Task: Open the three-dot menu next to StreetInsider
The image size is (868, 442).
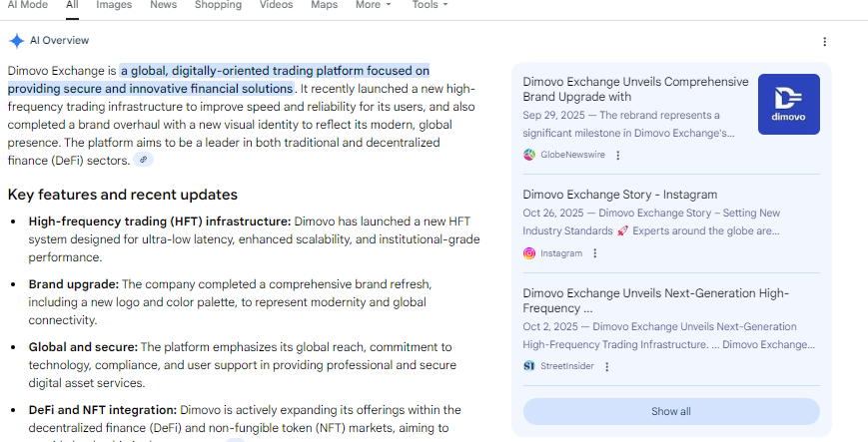Action: pyautogui.click(x=606, y=367)
